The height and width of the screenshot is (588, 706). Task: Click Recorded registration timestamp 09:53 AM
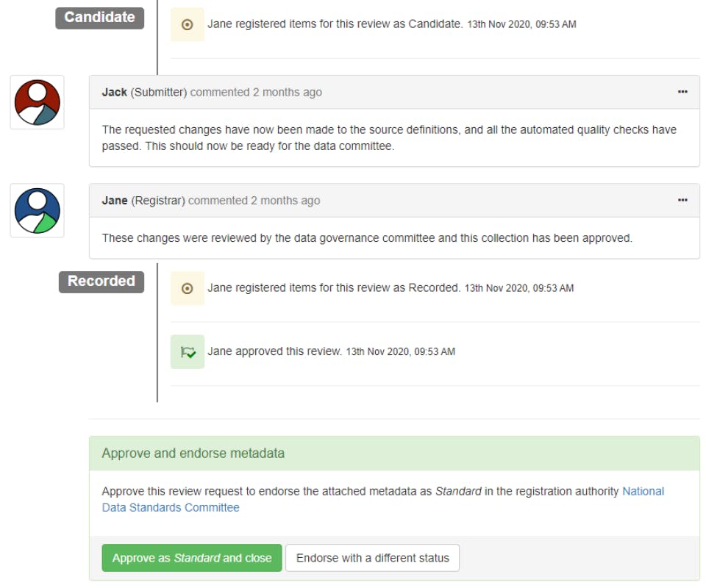point(518,288)
